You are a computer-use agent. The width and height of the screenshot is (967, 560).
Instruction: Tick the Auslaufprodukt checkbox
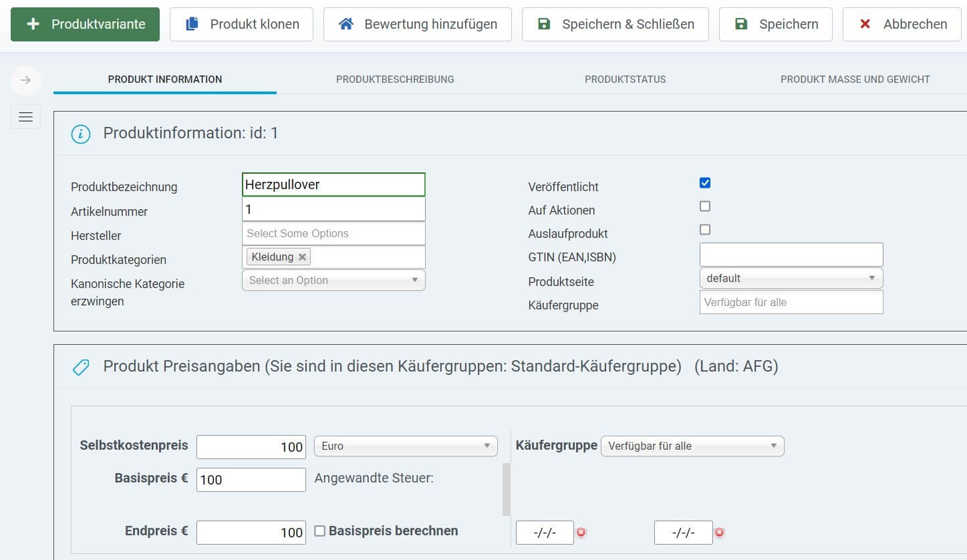pyautogui.click(x=705, y=230)
